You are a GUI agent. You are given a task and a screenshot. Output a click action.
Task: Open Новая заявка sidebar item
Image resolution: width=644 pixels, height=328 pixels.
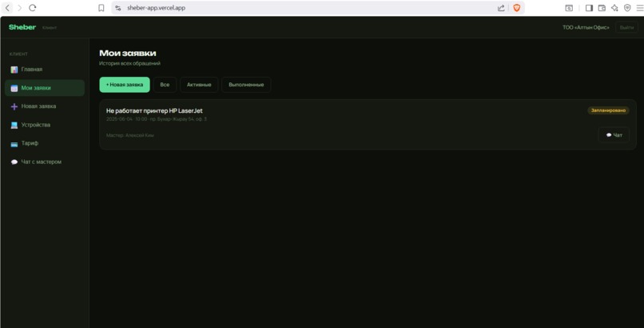coord(45,106)
